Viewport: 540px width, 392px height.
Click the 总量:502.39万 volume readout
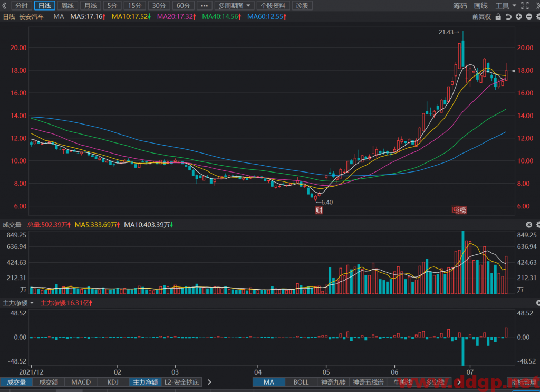coord(49,225)
